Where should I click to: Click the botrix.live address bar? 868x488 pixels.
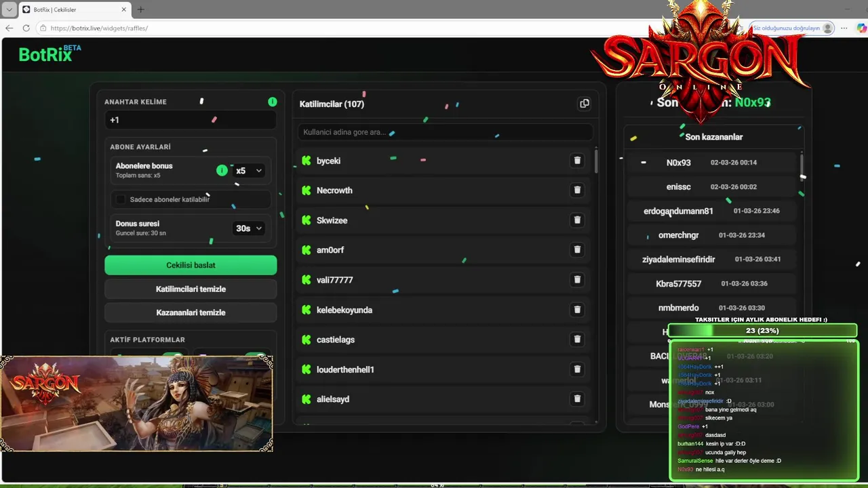tap(380, 28)
